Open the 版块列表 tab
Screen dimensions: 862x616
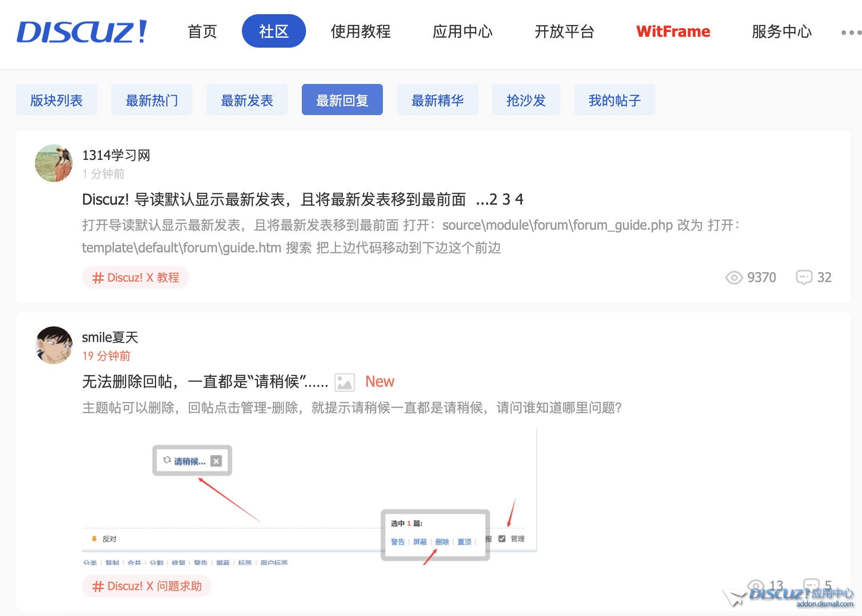click(x=57, y=100)
